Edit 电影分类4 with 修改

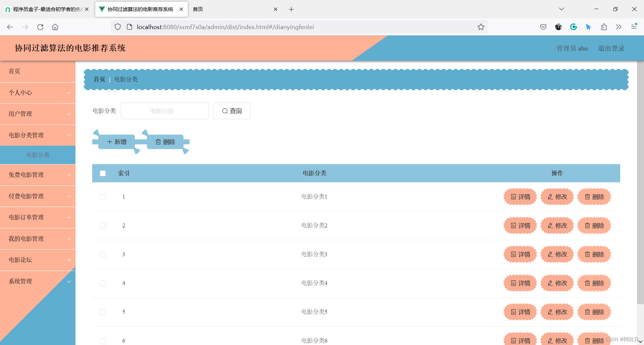[x=557, y=283]
